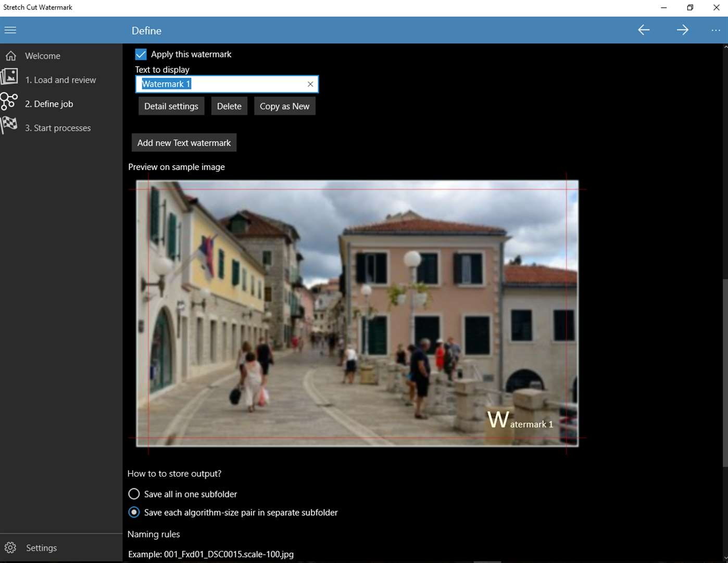Click the Naming rules heading
The height and width of the screenshot is (563, 728).
[154, 534]
